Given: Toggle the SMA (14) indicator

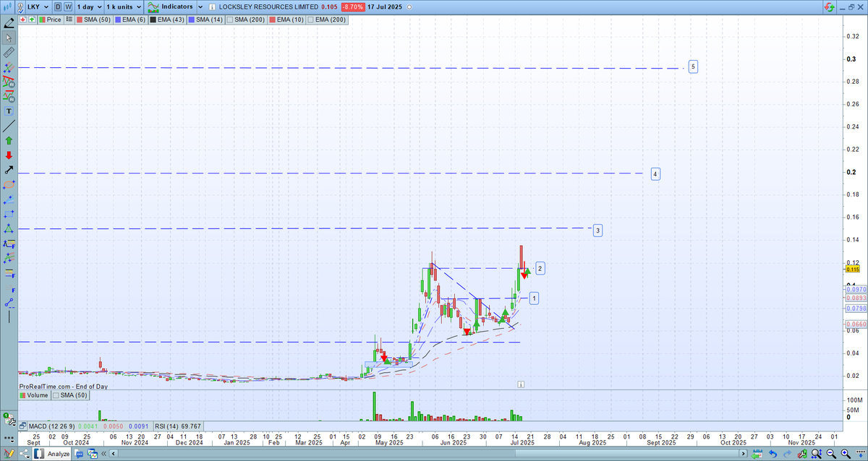Looking at the screenshot, I should click(x=205, y=20).
